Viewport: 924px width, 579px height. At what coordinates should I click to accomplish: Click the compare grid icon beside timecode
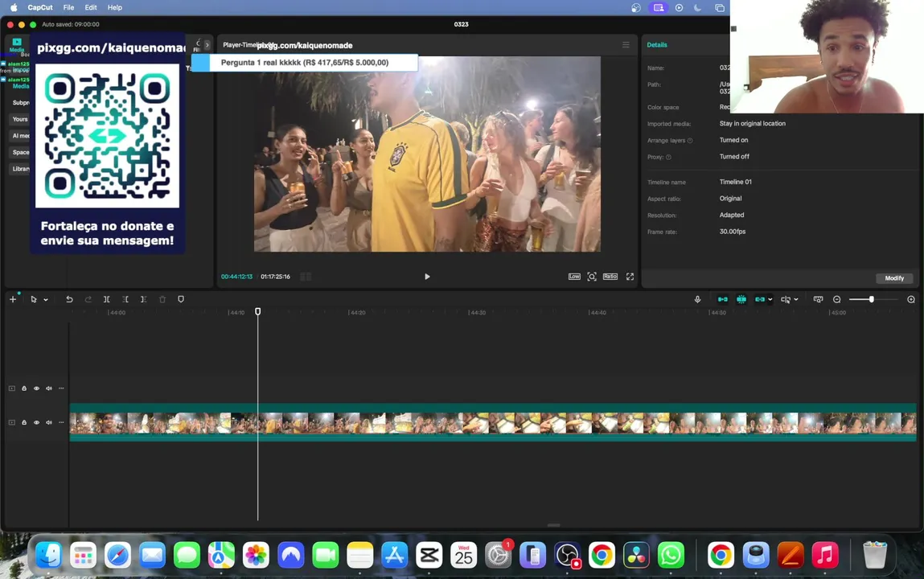coord(306,277)
